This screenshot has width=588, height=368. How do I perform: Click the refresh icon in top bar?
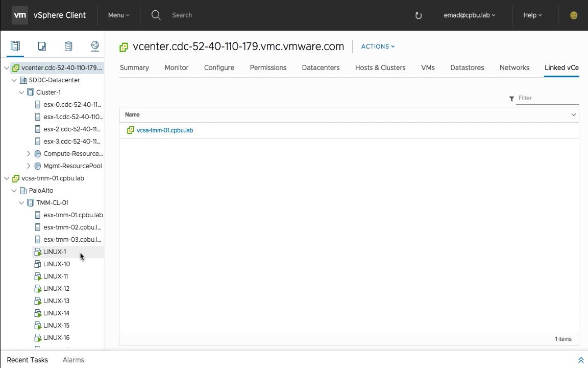(x=419, y=15)
